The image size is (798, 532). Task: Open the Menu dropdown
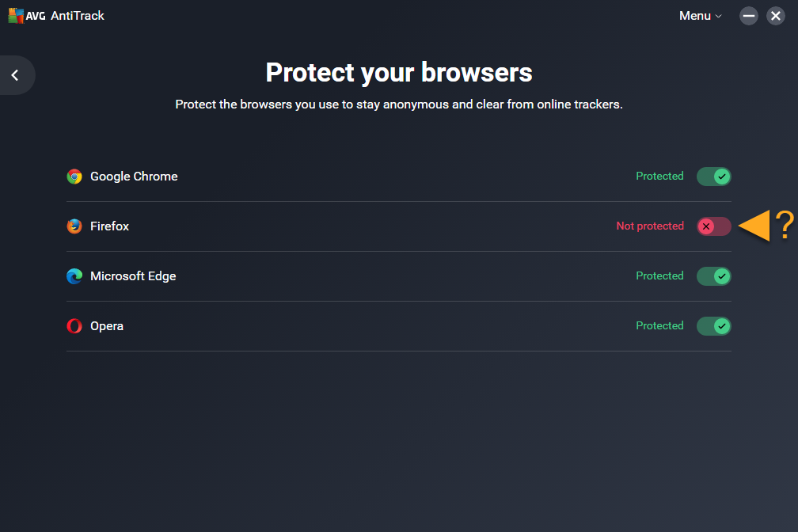700,16
